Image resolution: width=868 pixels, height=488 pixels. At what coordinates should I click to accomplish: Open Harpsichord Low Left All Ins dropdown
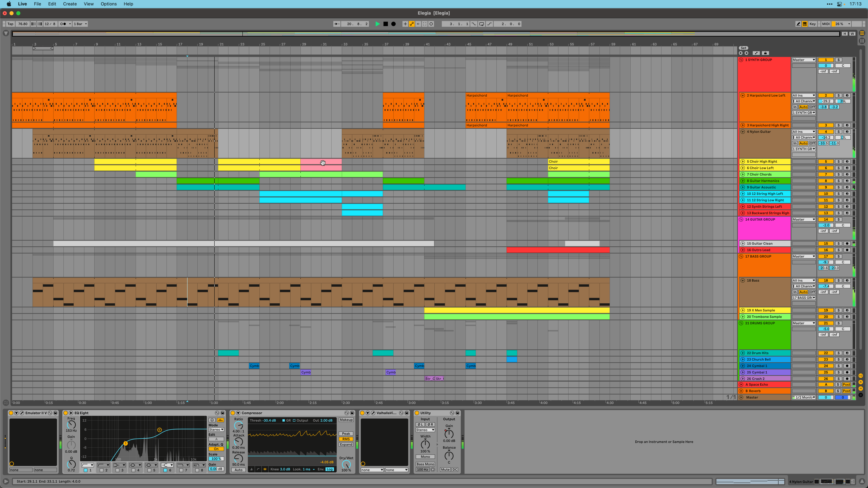click(804, 95)
